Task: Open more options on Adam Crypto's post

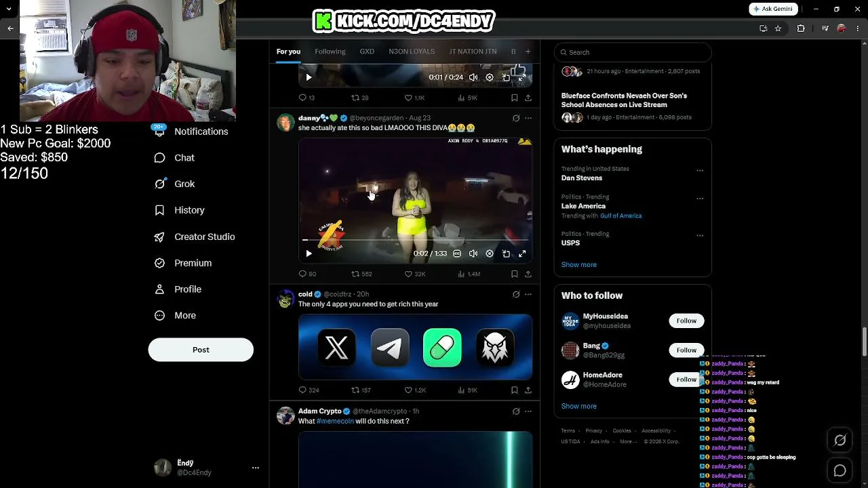Action: [x=528, y=411]
